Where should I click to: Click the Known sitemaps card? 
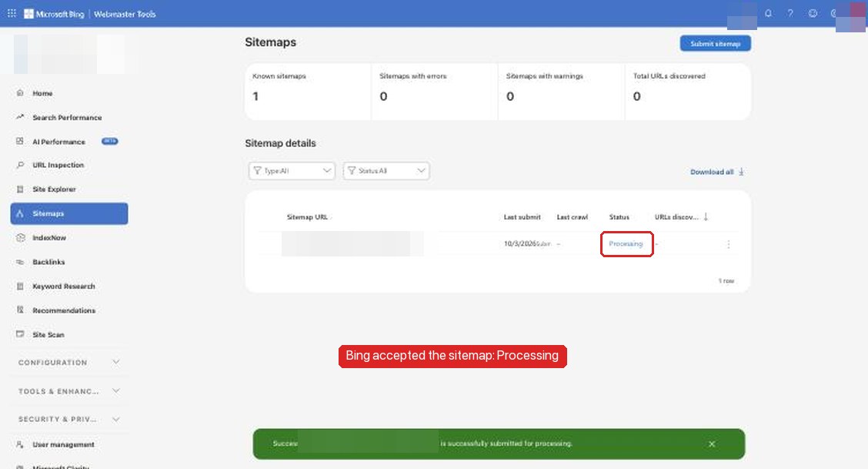point(308,92)
